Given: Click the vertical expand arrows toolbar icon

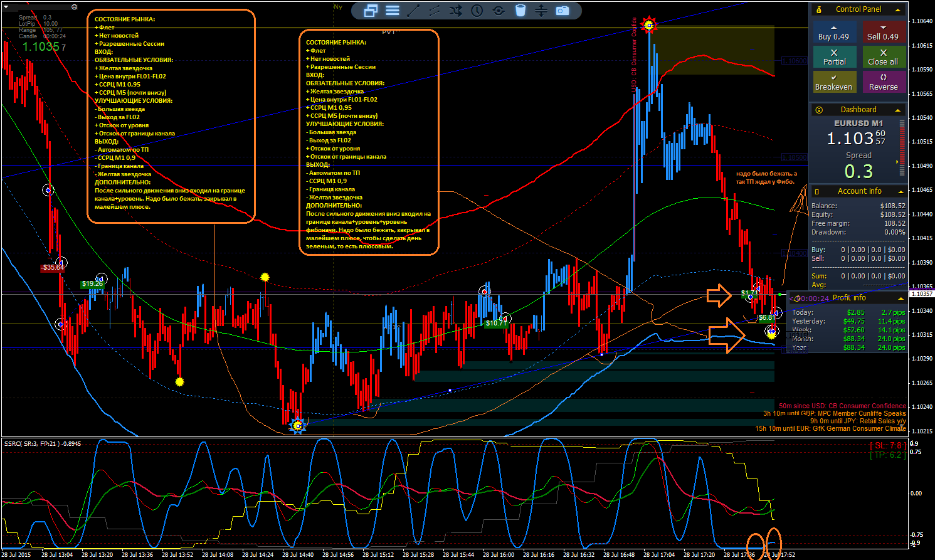Looking at the screenshot, I should [x=541, y=11].
